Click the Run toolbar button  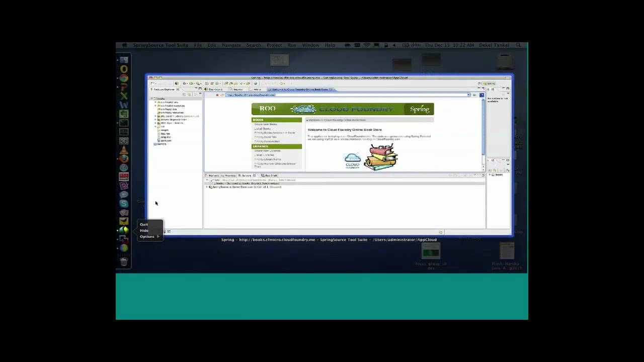click(191, 83)
